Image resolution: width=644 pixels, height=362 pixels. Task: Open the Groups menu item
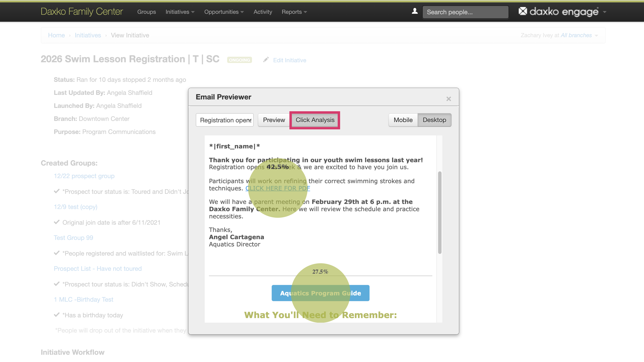pyautogui.click(x=147, y=12)
